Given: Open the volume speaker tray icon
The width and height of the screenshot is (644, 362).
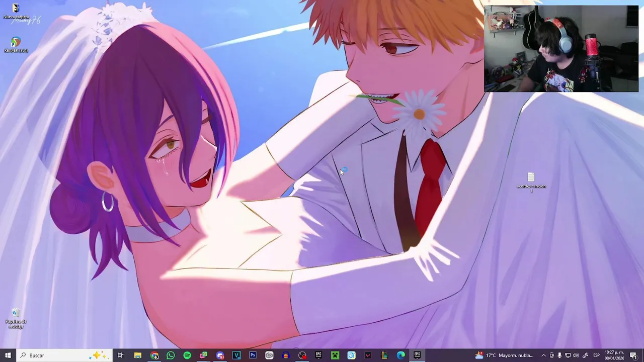Looking at the screenshot, I should (576, 355).
